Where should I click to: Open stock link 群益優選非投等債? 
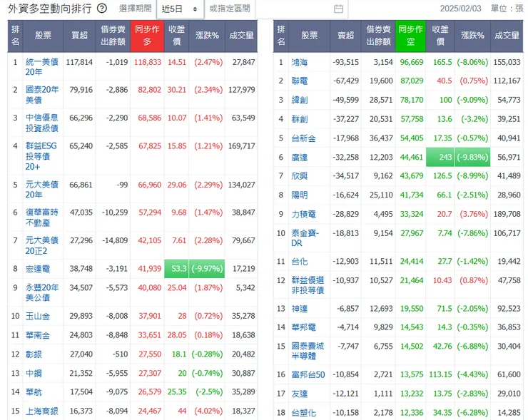point(308,285)
